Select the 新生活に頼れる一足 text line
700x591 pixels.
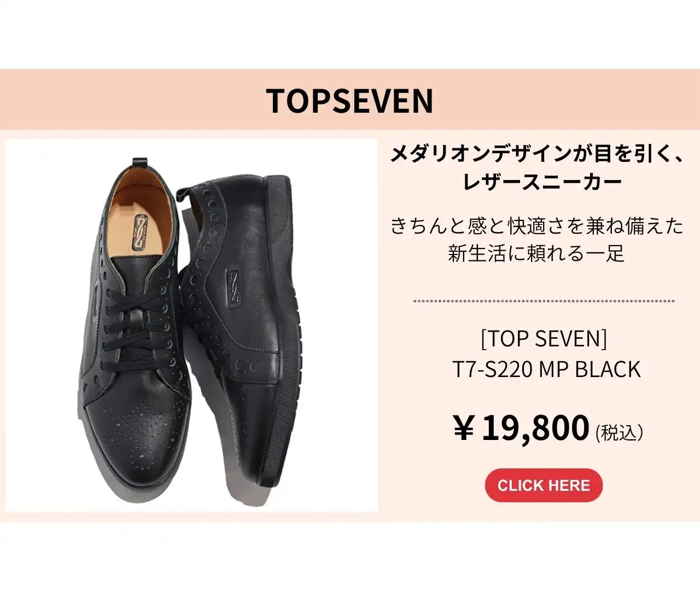[536, 253]
